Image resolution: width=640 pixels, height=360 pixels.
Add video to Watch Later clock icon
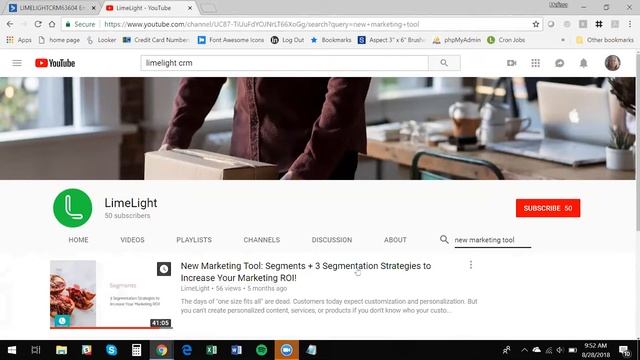pyautogui.click(x=164, y=269)
